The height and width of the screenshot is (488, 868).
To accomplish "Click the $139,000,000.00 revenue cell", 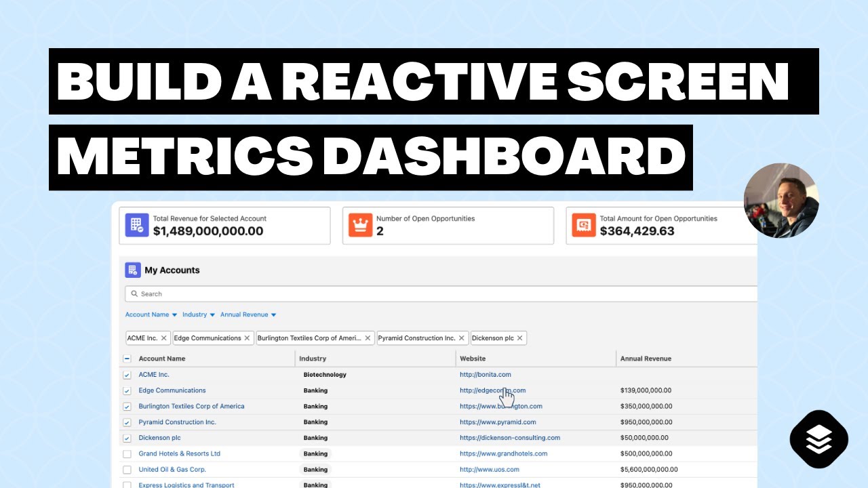I will [x=646, y=390].
